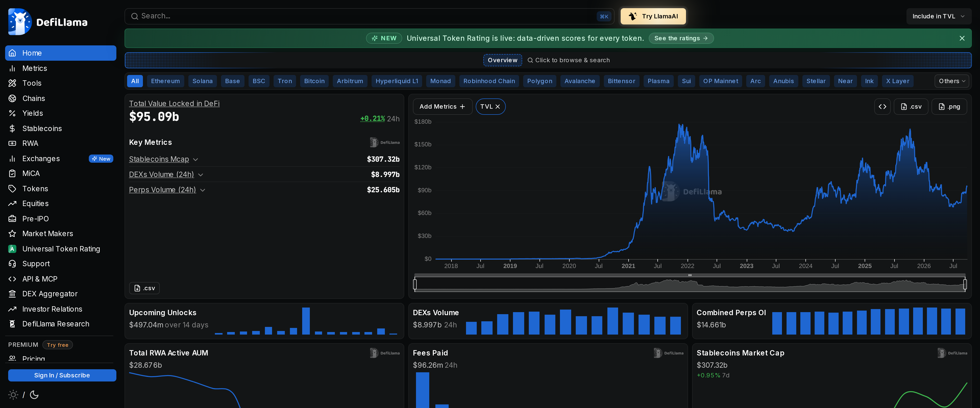Image resolution: width=980 pixels, height=408 pixels.
Task: Filter by Robinhood Chain
Action: click(489, 81)
